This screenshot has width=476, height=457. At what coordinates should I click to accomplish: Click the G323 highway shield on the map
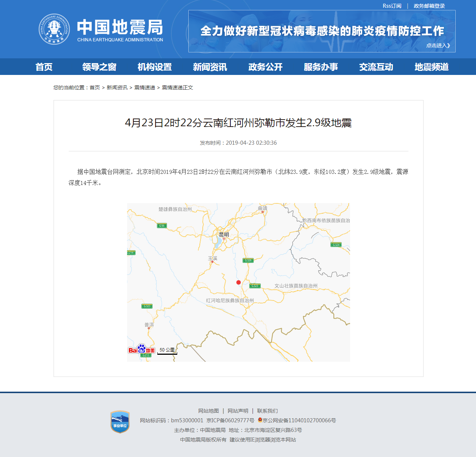click(x=255, y=285)
